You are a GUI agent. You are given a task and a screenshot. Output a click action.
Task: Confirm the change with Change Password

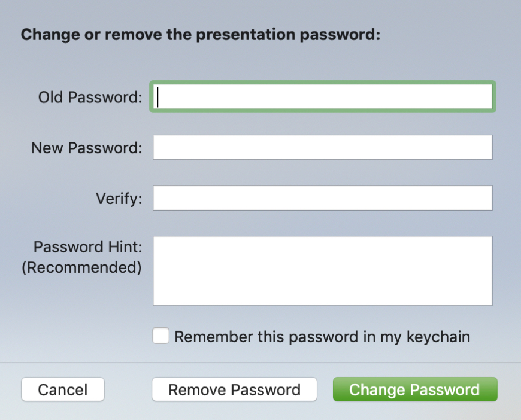(x=415, y=389)
